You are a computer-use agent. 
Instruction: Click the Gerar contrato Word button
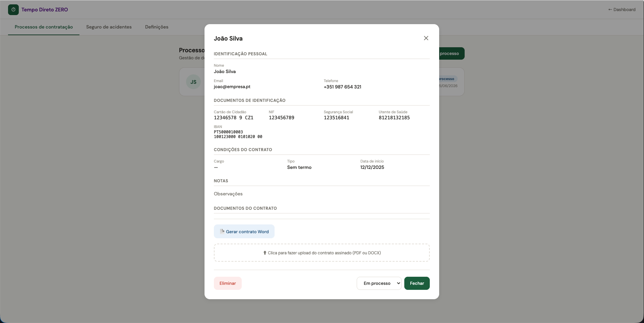tap(244, 232)
